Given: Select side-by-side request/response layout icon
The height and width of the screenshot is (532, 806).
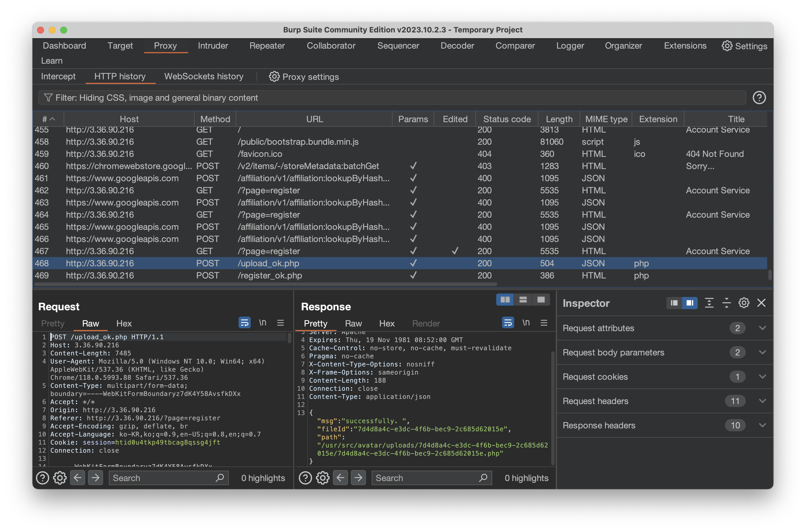Looking at the screenshot, I should coord(505,300).
